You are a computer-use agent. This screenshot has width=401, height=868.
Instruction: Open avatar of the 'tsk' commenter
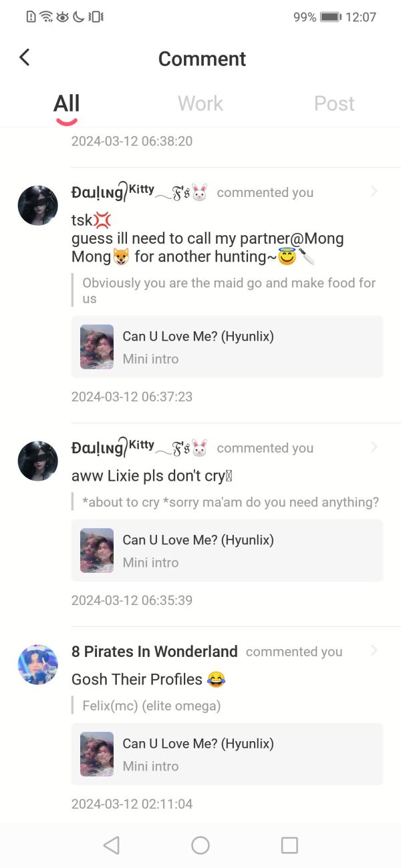click(x=37, y=206)
